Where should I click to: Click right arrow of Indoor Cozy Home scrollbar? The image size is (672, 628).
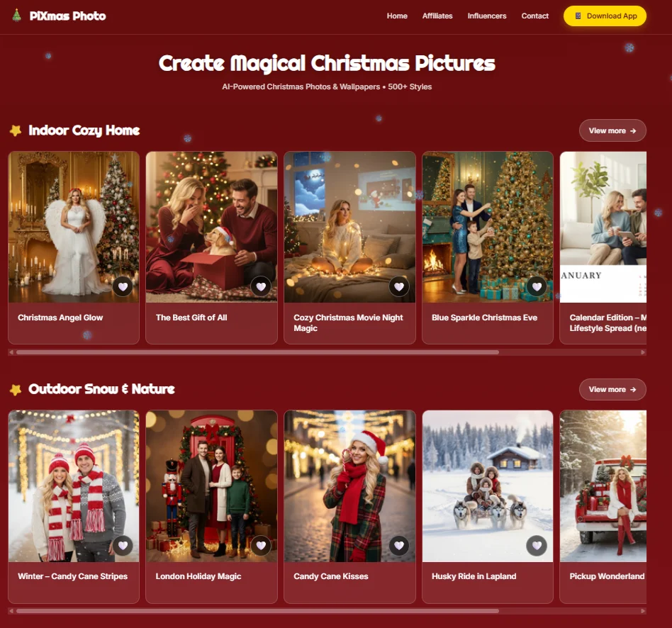642,352
